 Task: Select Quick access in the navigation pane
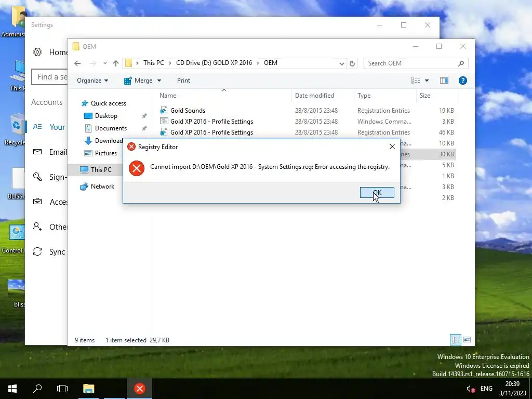pos(108,103)
